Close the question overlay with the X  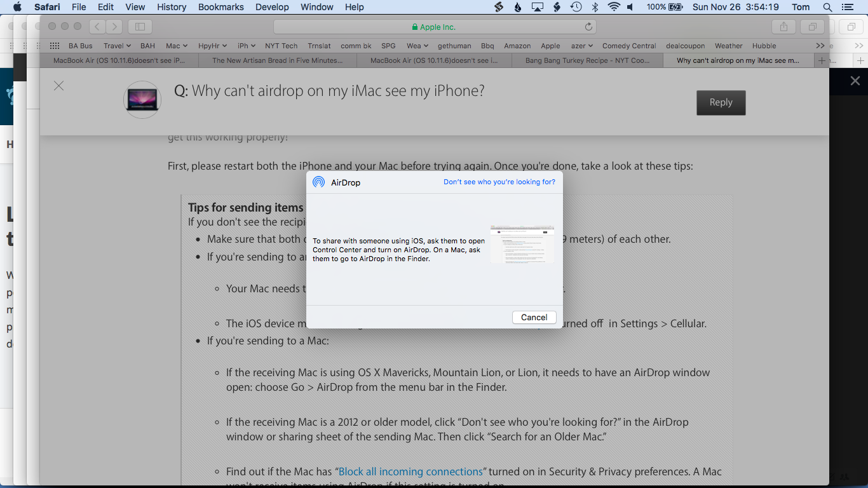tap(58, 85)
